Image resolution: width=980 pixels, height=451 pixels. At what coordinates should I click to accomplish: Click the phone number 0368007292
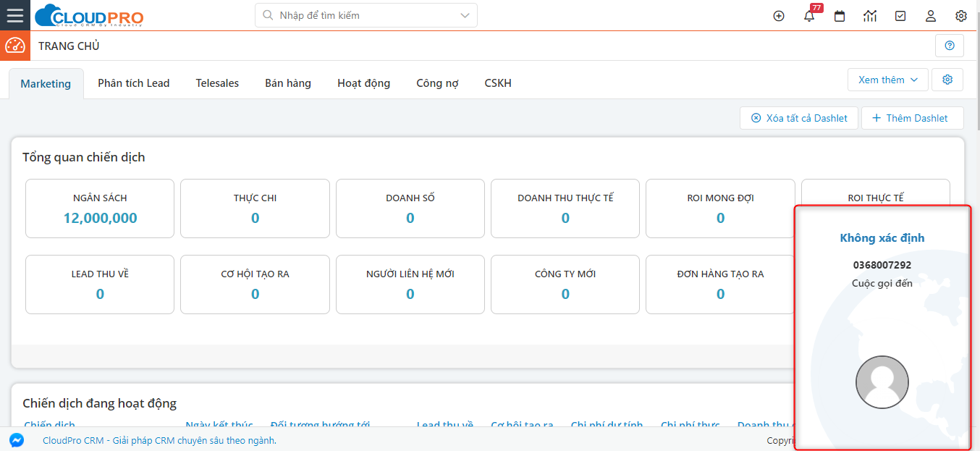point(882,266)
